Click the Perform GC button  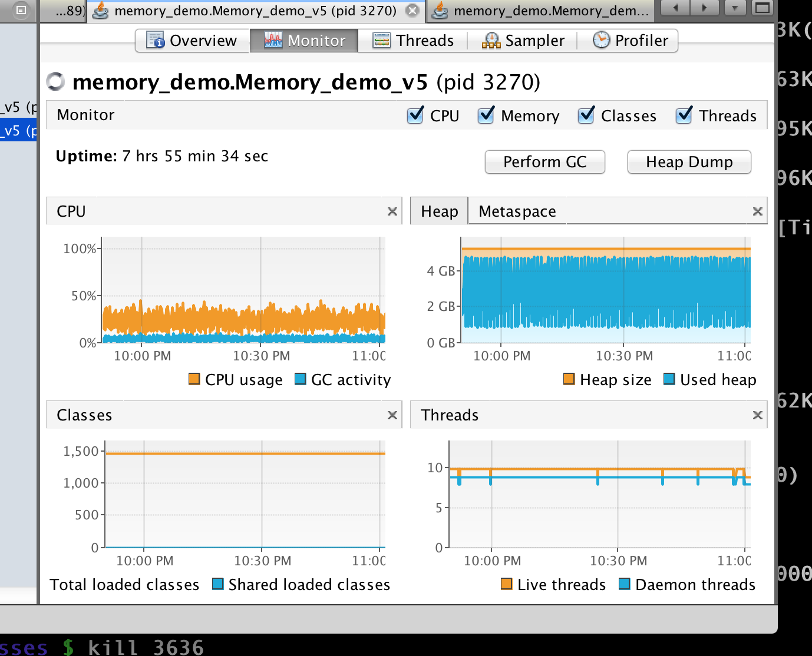(x=545, y=162)
